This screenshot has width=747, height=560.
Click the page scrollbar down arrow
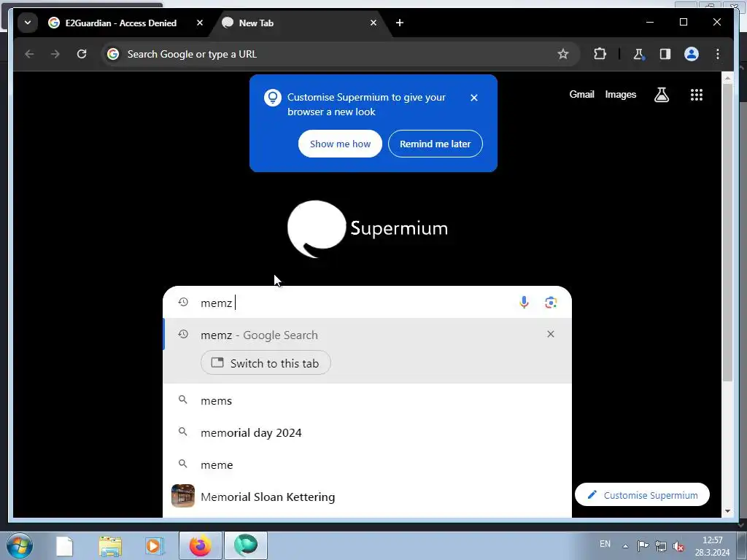point(727,511)
